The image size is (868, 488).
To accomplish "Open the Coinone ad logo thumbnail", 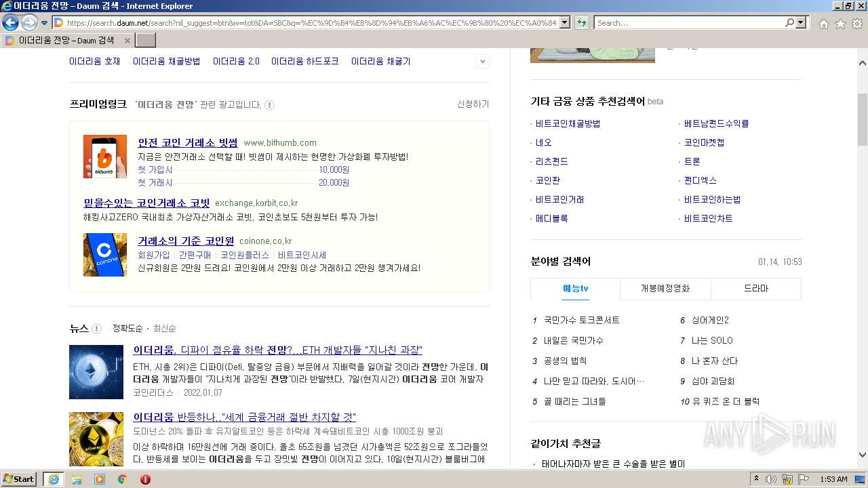I will [x=105, y=255].
